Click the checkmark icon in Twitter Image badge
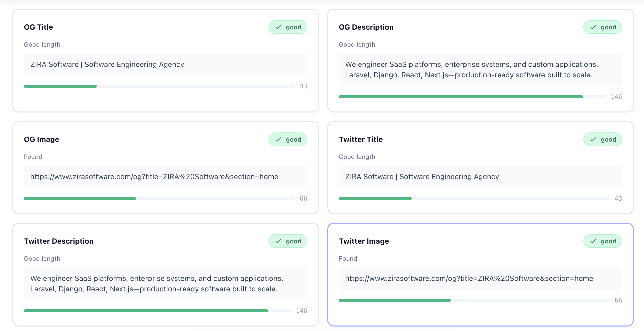The width and height of the screenshot is (644, 331). click(594, 241)
